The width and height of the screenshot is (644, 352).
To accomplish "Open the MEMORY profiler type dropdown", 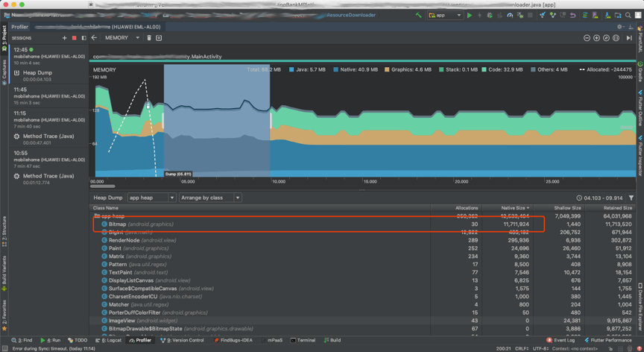I will tap(121, 38).
